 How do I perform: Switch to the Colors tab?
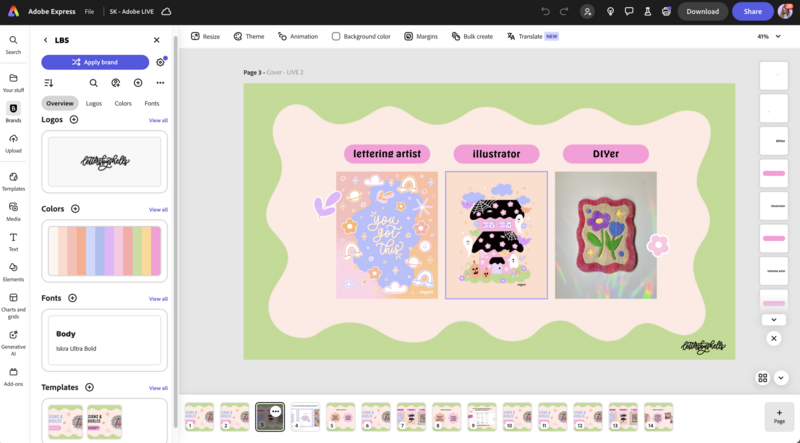tap(123, 103)
